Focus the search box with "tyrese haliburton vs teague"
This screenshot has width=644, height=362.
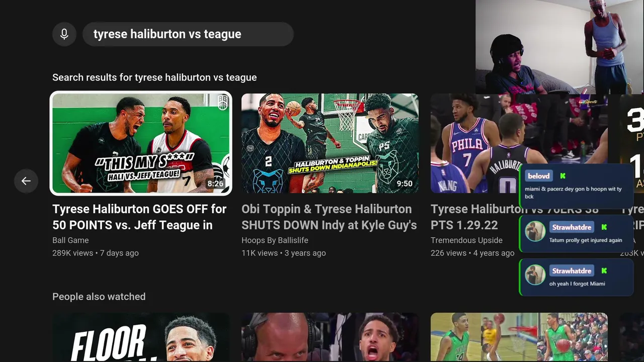(x=188, y=34)
